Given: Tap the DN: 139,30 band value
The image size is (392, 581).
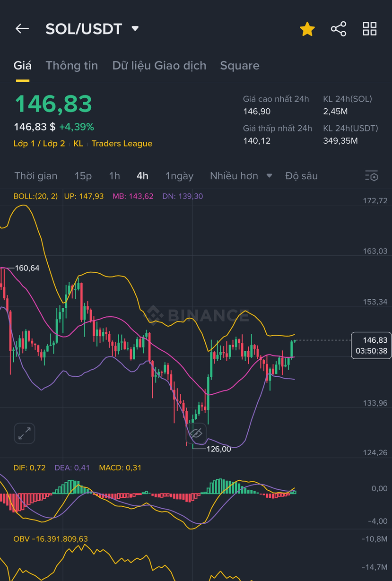Looking at the screenshot, I should (x=183, y=196).
